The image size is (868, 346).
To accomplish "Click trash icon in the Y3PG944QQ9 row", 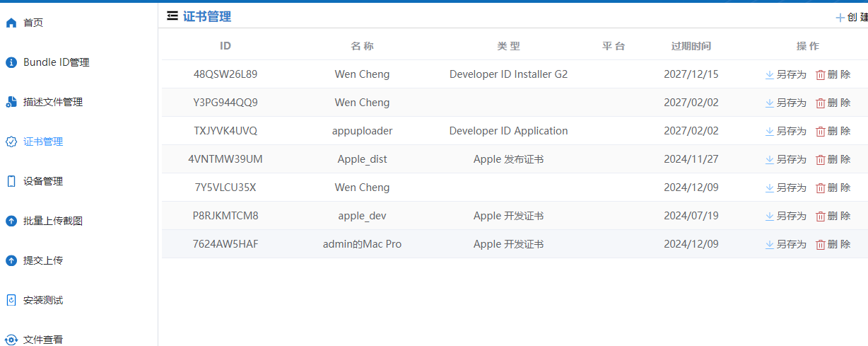I will coord(821,103).
